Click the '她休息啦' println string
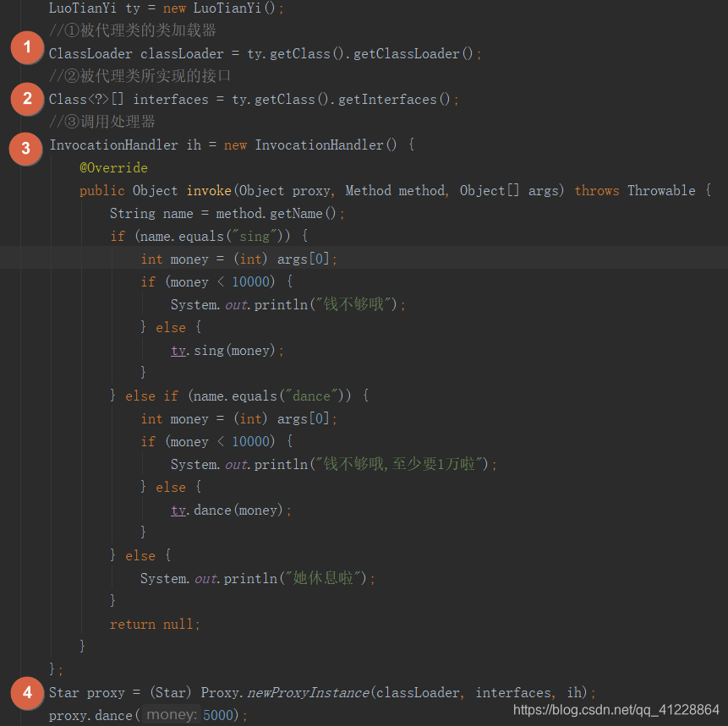This screenshot has height=726, width=728. [x=323, y=578]
